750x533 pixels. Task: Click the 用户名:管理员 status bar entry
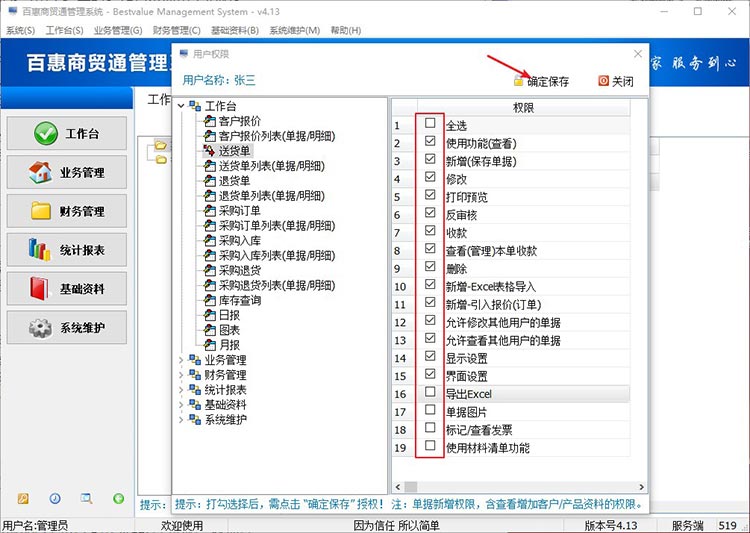click(35, 525)
